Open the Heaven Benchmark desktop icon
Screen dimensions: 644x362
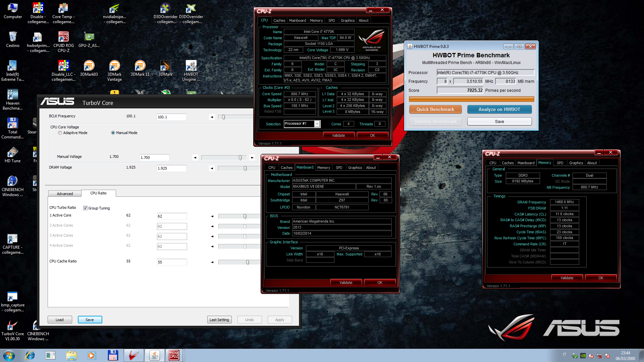click(x=13, y=100)
